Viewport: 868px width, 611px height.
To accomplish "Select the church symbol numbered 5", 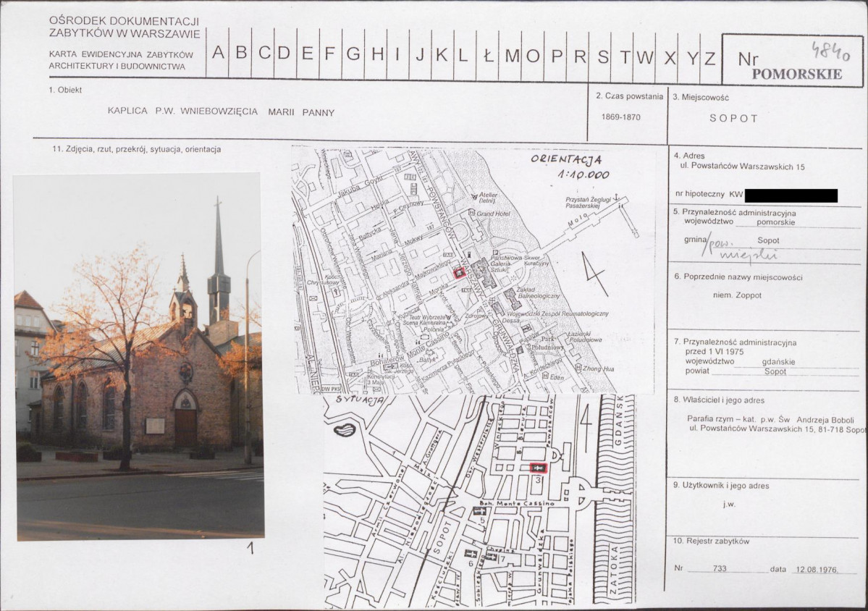I will click(481, 511).
